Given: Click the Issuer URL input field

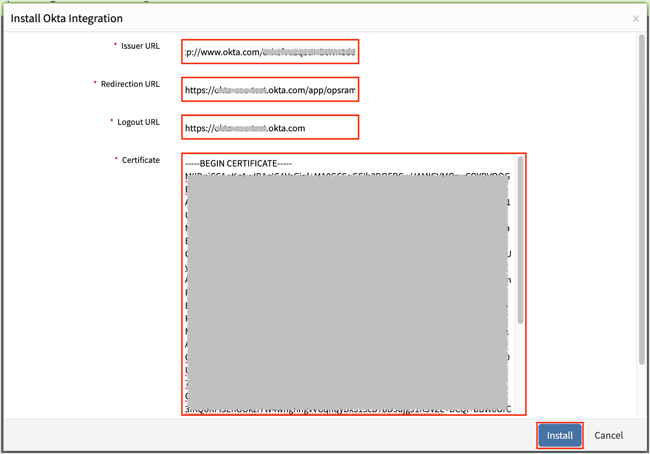Looking at the screenshot, I should (x=269, y=51).
